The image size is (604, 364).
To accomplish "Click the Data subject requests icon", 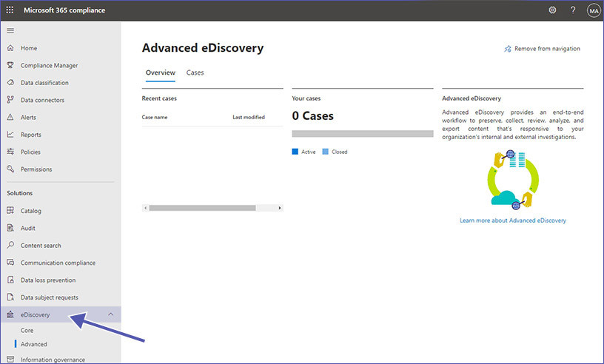I will click(10, 297).
